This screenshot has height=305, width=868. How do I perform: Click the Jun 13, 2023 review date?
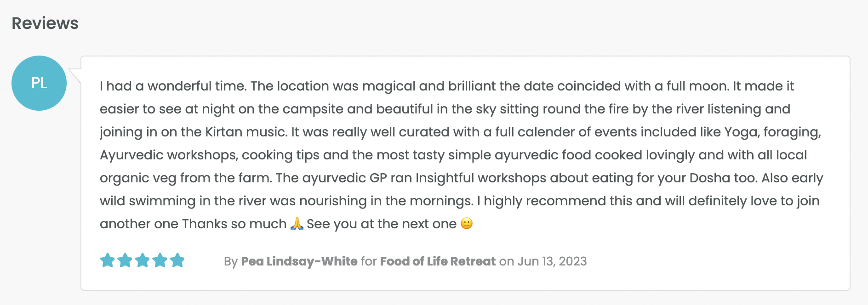pyautogui.click(x=552, y=261)
